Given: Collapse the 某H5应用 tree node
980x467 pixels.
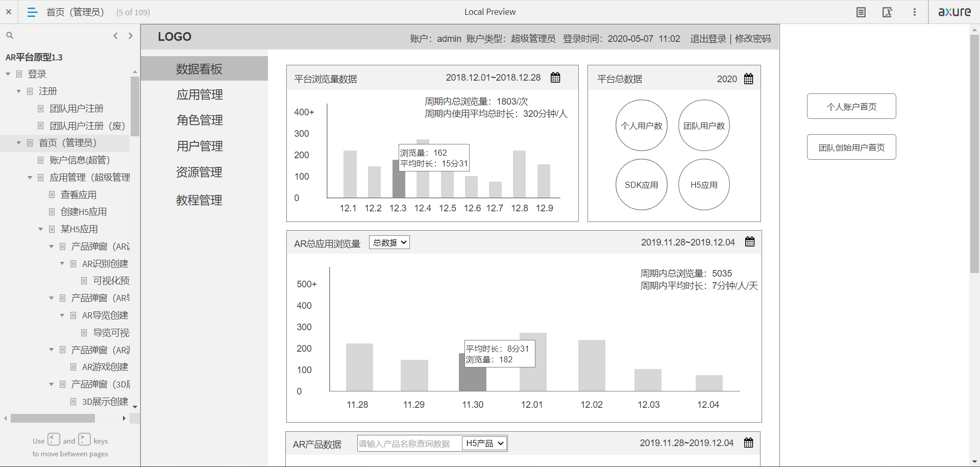Looking at the screenshot, I should pos(40,229).
